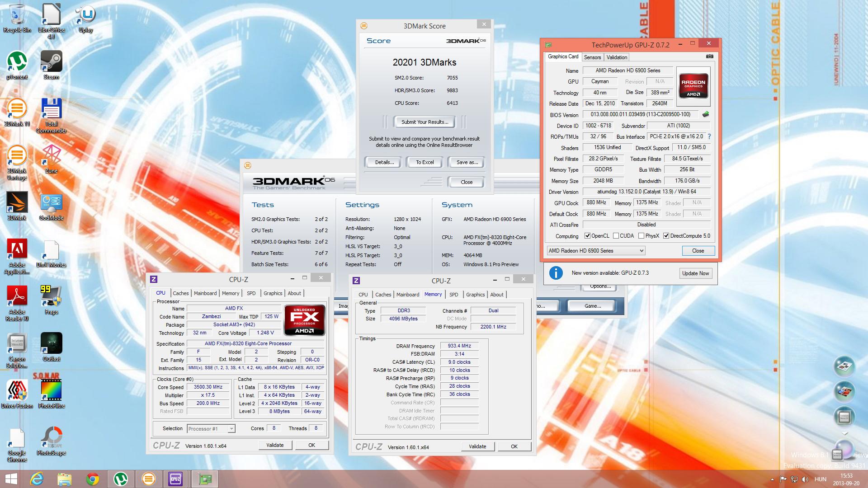Screen dimensions: 868x488
Task: Open PhotoScape desktop icon
Action: pos(51,441)
